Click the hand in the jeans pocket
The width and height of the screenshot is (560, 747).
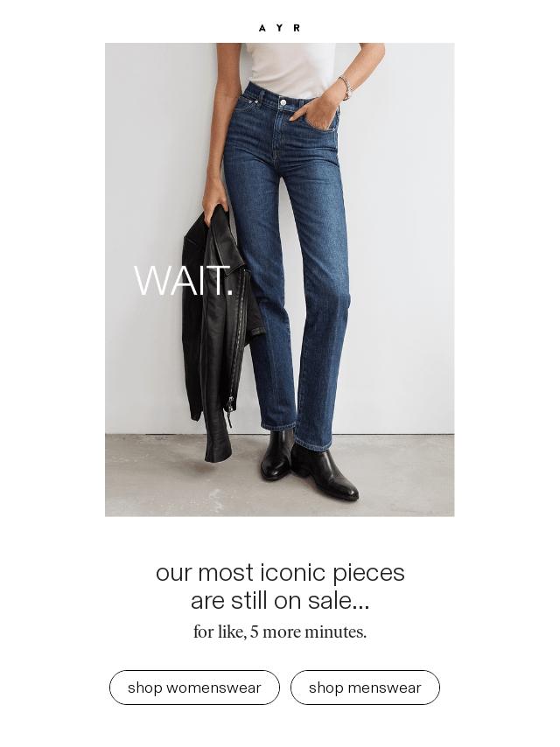click(316, 112)
